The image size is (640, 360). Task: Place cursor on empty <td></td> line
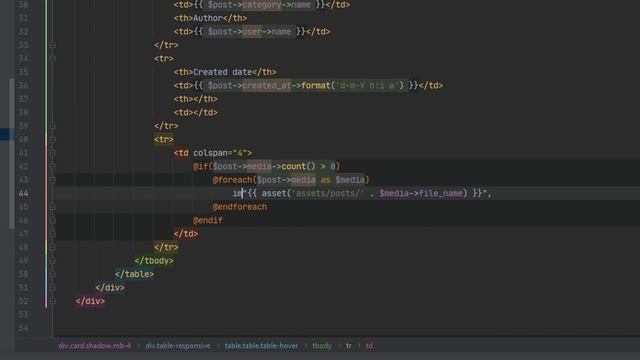click(196, 112)
